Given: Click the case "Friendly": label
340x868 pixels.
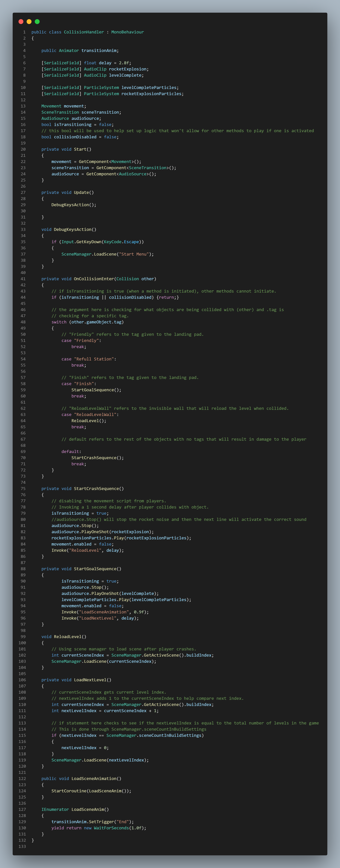Looking at the screenshot, I should (81, 341).
